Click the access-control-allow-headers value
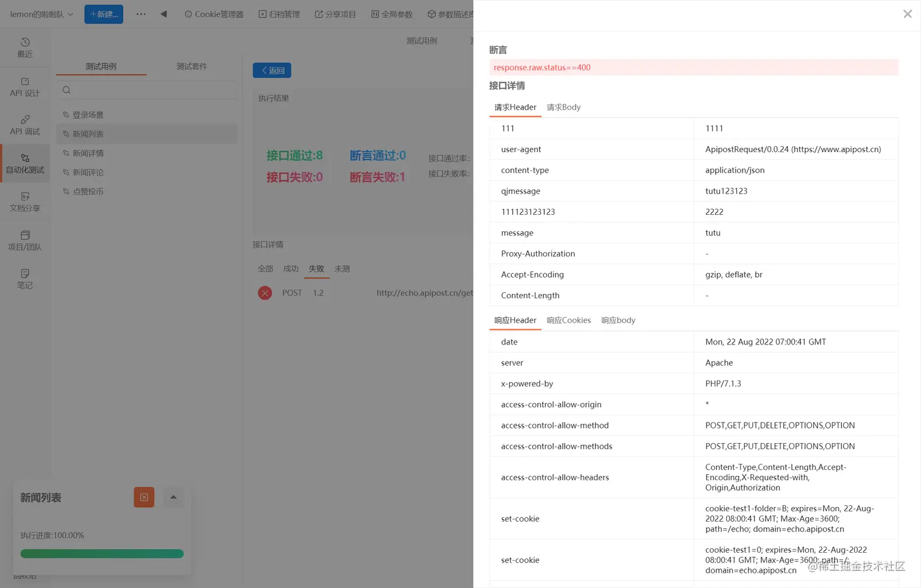This screenshot has height=588, width=921. click(776, 477)
